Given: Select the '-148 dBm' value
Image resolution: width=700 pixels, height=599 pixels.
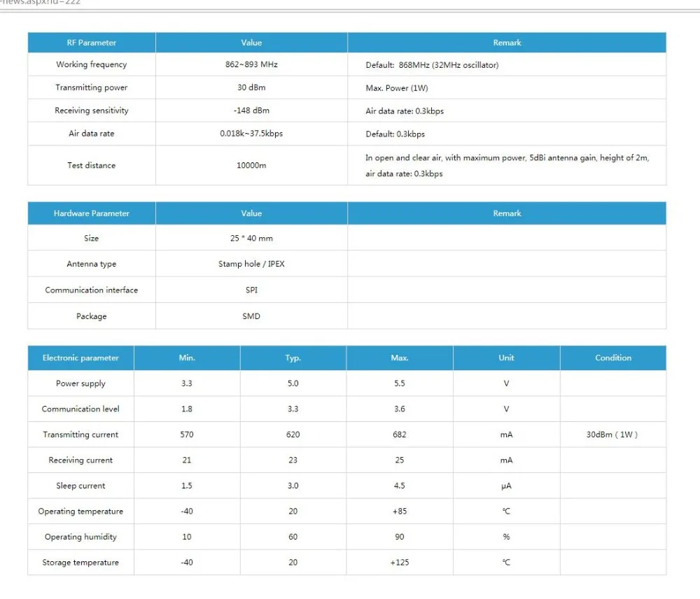Looking at the screenshot, I should [251, 111].
